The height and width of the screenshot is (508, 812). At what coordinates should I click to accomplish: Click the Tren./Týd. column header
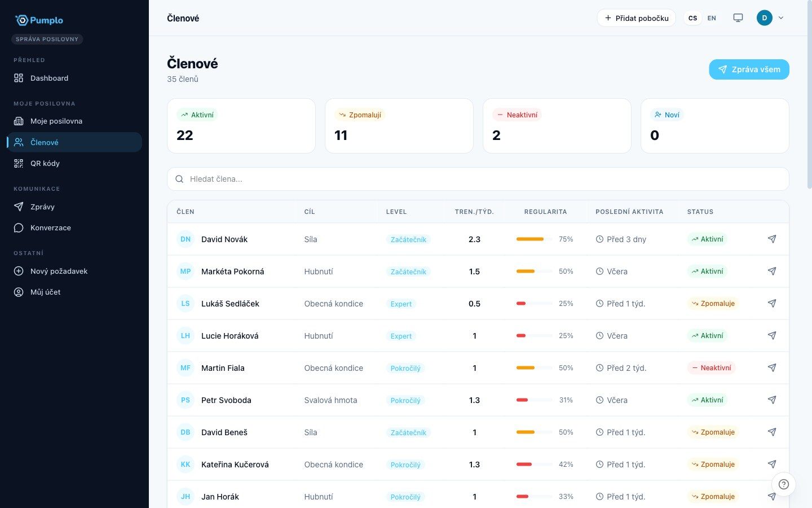coord(474,212)
